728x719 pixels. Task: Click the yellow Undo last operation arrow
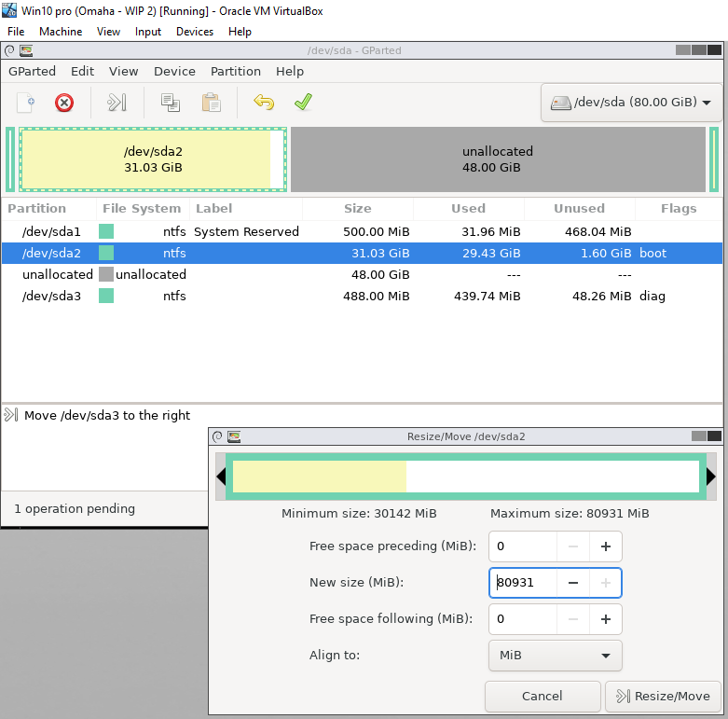[264, 102]
